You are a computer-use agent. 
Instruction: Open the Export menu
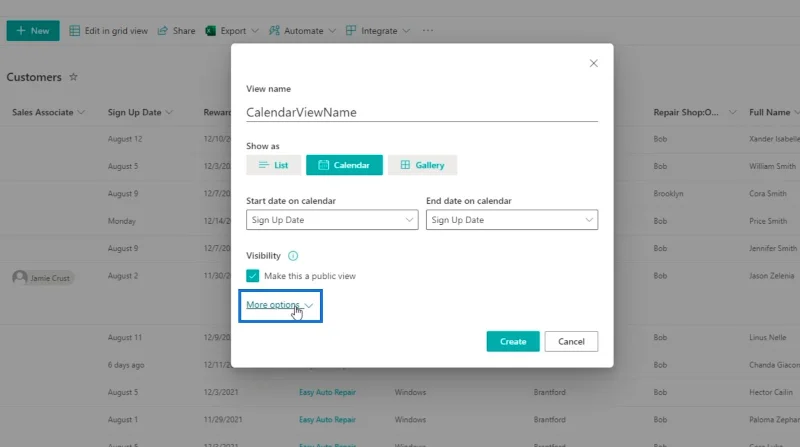pos(232,31)
